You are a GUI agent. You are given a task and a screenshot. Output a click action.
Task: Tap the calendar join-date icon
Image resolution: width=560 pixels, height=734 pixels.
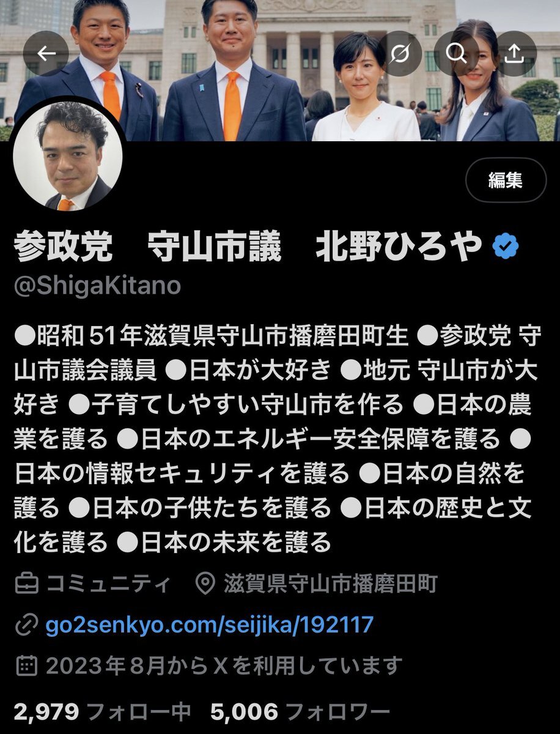click(x=26, y=665)
